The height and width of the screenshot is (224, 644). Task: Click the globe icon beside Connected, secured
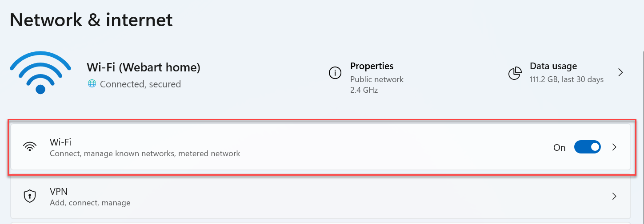[92, 83]
